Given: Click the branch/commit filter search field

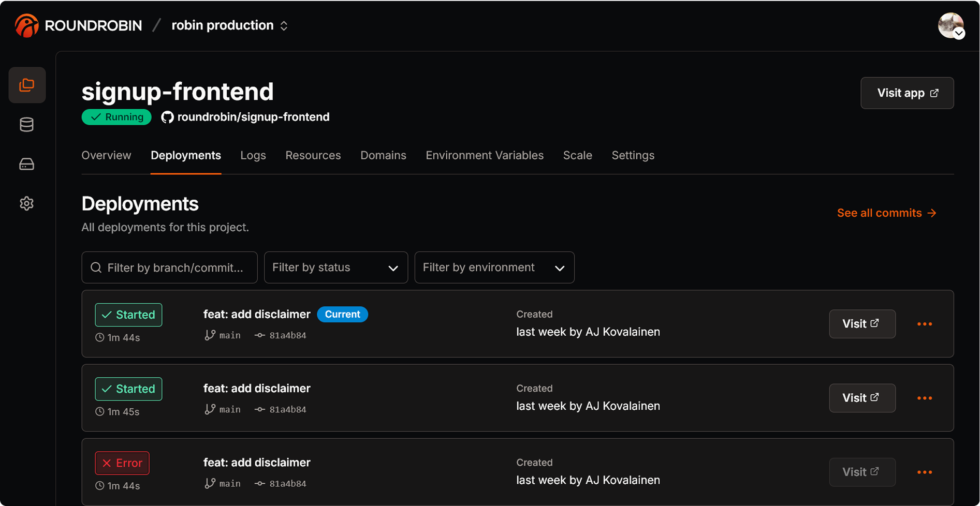Looking at the screenshot, I should coord(169,267).
